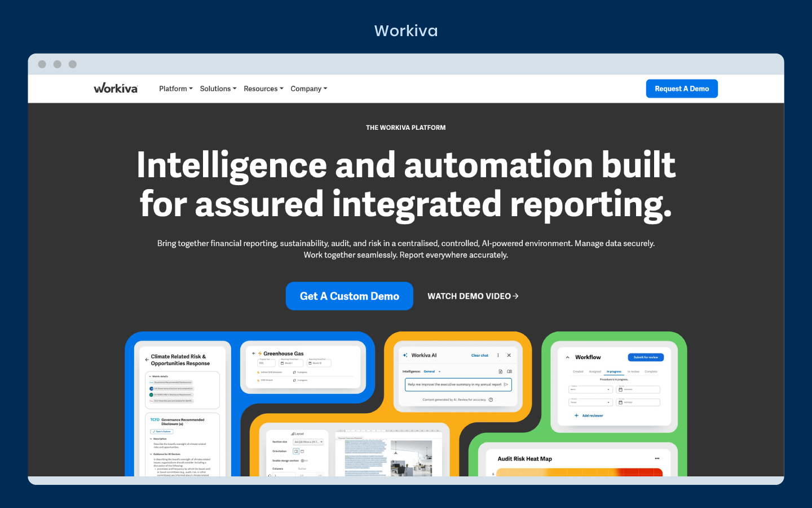
Task: Select landscape orientation icon in Layout panel
Action: pos(302,451)
